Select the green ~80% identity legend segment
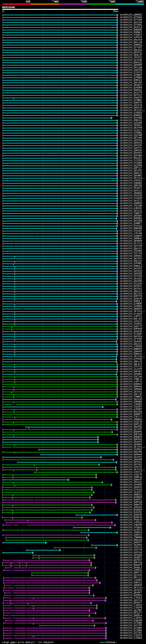This screenshot has height=644, width=146. 101,4
